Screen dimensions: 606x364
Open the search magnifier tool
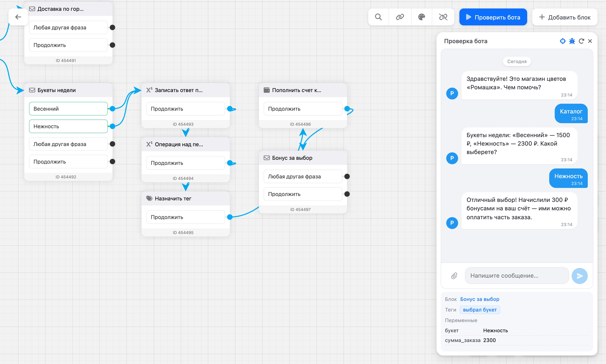point(378,17)
